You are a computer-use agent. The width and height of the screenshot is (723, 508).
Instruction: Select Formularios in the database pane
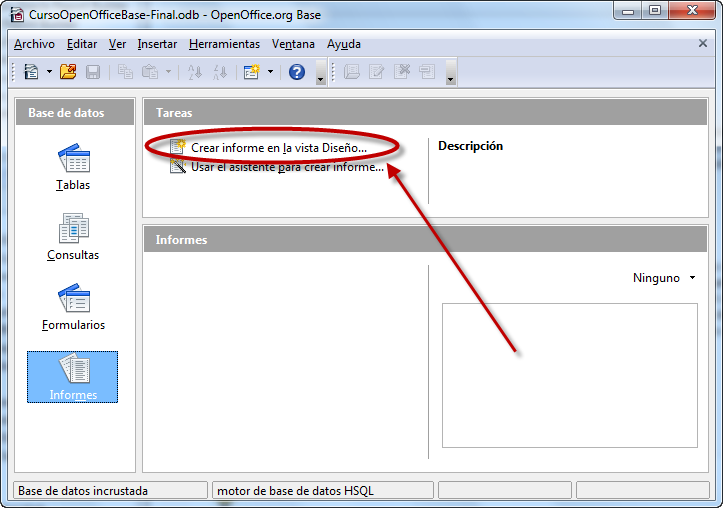[x=73, y=307]
